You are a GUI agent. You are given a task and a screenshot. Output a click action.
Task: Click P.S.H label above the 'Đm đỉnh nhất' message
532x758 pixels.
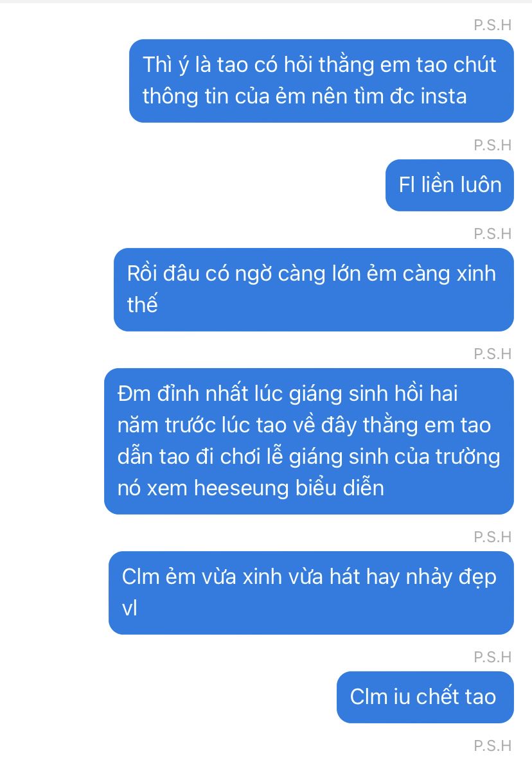click(x=492, y=354)
